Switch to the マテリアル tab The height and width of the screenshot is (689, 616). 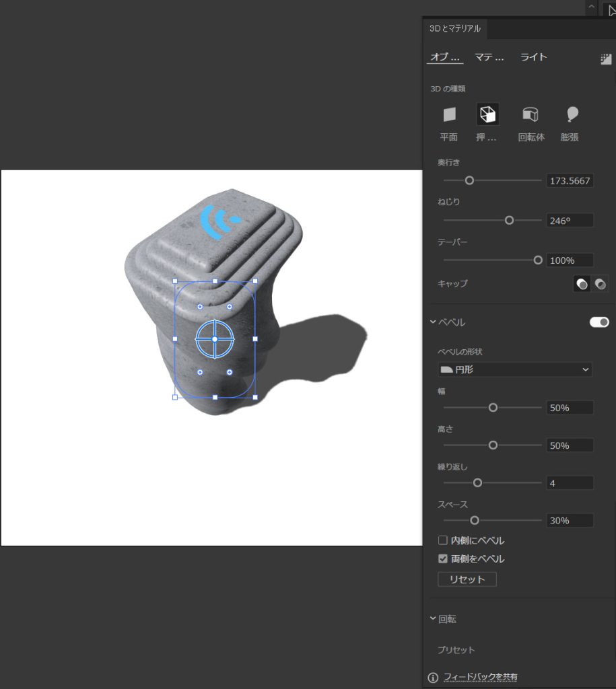[x=489, y=57]
